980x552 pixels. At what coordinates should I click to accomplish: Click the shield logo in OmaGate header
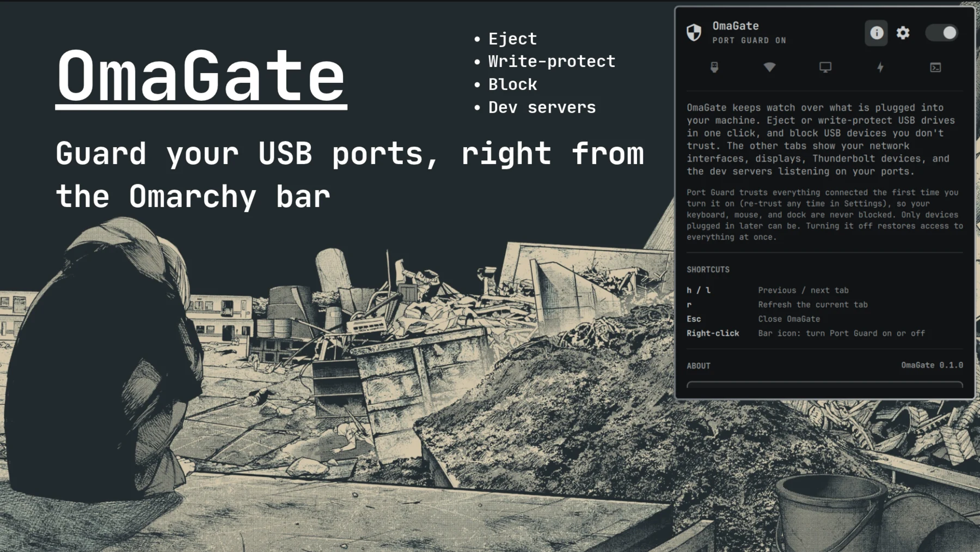[694, 33]
